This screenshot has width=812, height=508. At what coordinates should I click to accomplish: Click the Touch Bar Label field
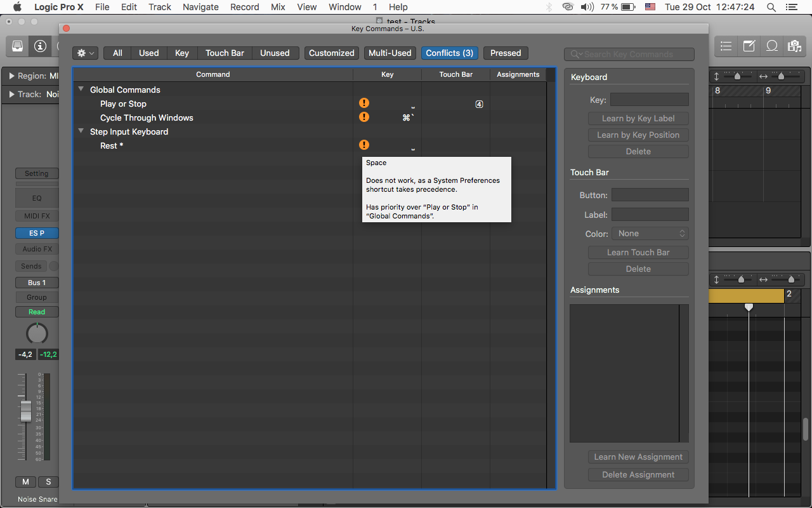click(650, 215)
